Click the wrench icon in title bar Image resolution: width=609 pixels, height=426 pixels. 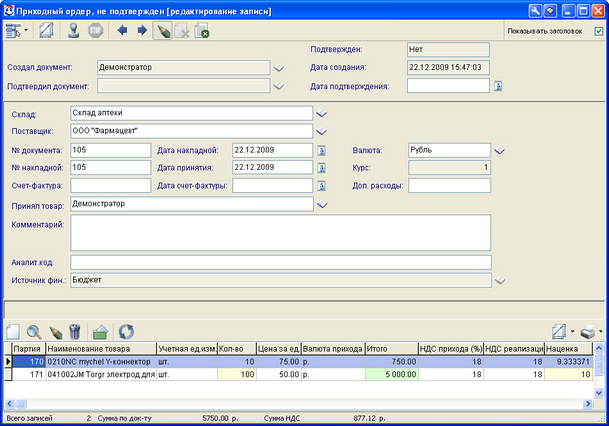tap(535, 11)
